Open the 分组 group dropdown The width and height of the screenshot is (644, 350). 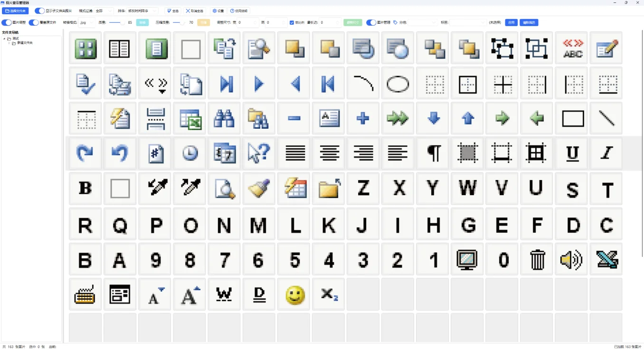click(x=423, y=22)
